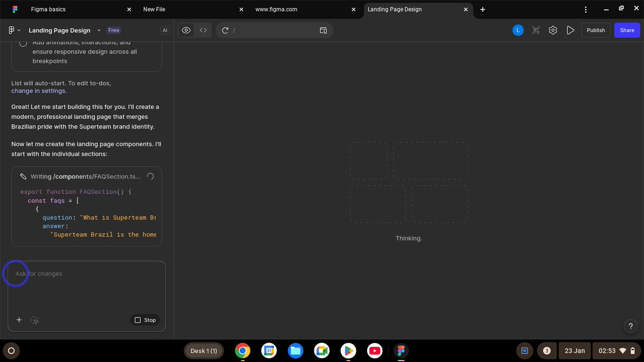The width and height of the screenshot is (644, 362).
Task: Switch to the www.figma.com tab
Action: [276, 9]
